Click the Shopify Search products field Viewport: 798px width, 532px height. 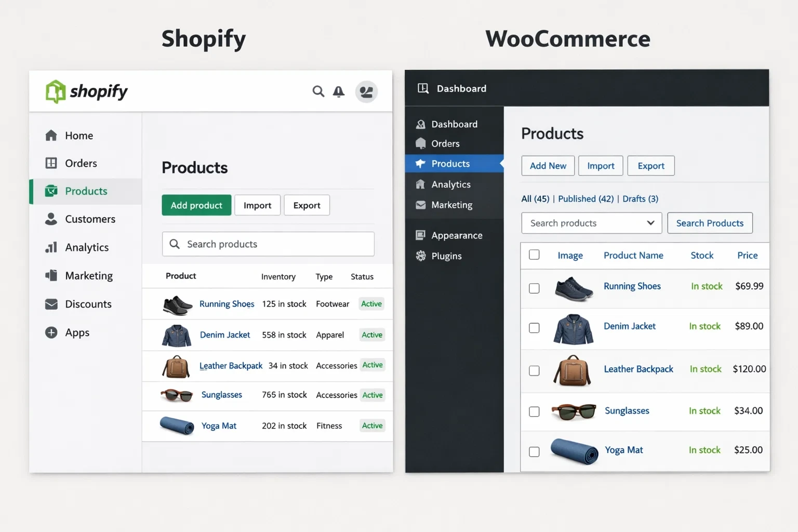click(x=268, y=244)
